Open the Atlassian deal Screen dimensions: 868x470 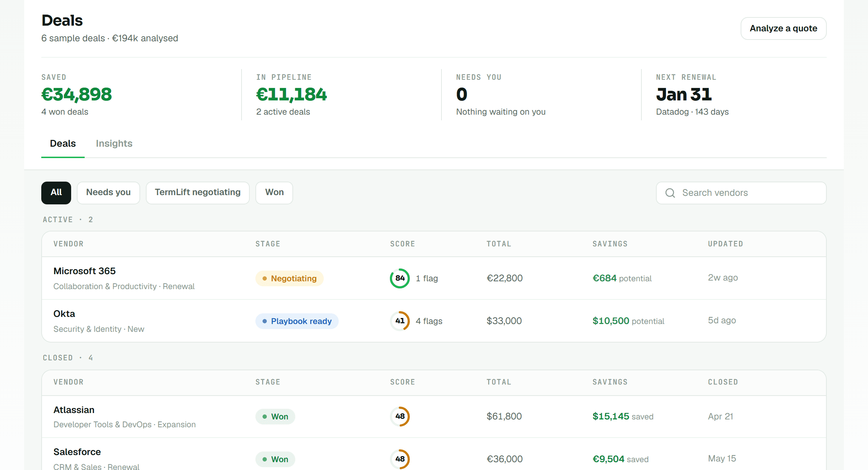[434, 417]
